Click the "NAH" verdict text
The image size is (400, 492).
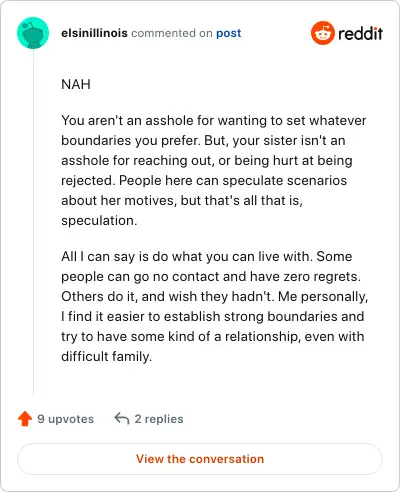(x=76, y=84)
